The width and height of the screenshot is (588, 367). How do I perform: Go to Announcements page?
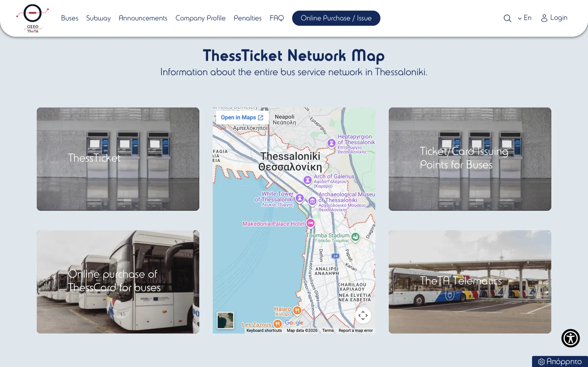(x=143, y=18)
